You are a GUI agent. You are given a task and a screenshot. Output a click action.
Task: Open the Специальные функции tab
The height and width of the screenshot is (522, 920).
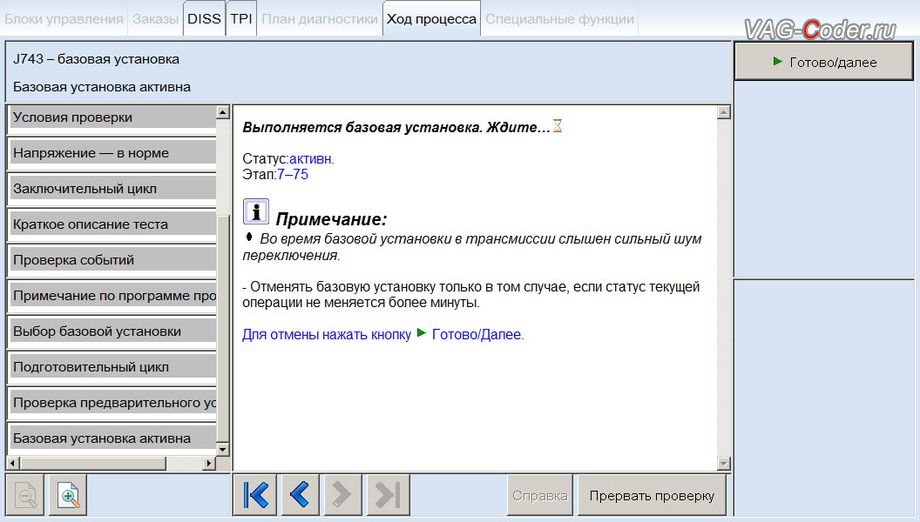[x=560, y=19]
